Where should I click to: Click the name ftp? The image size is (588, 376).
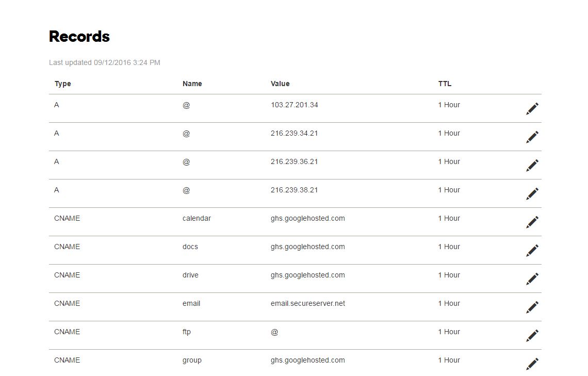pos(186,332)
